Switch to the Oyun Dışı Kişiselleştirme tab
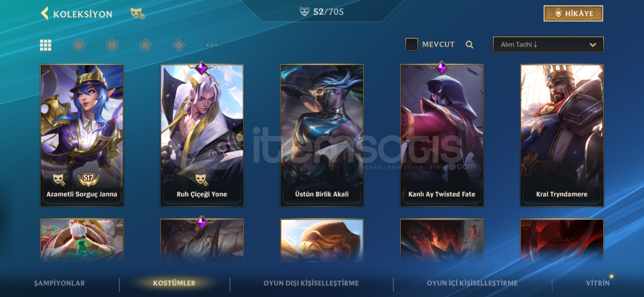Screen dimensions: 644x297 pyautogui.click(x=311, y=283)
